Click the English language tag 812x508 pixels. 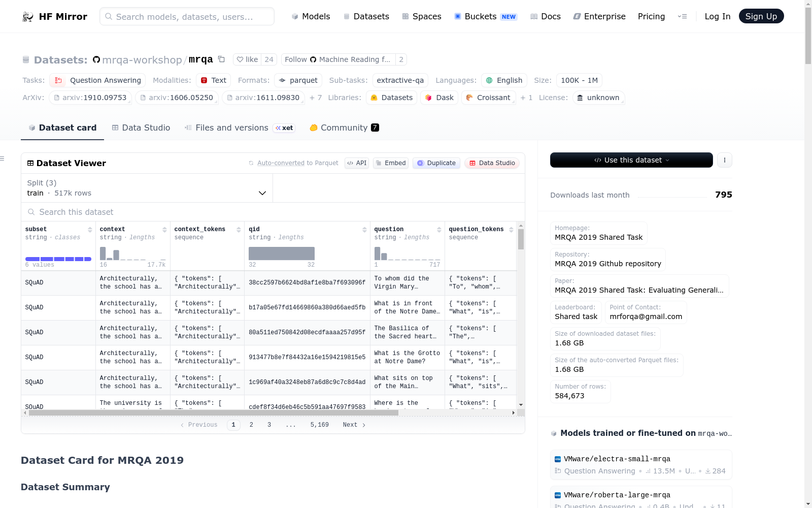504,80
